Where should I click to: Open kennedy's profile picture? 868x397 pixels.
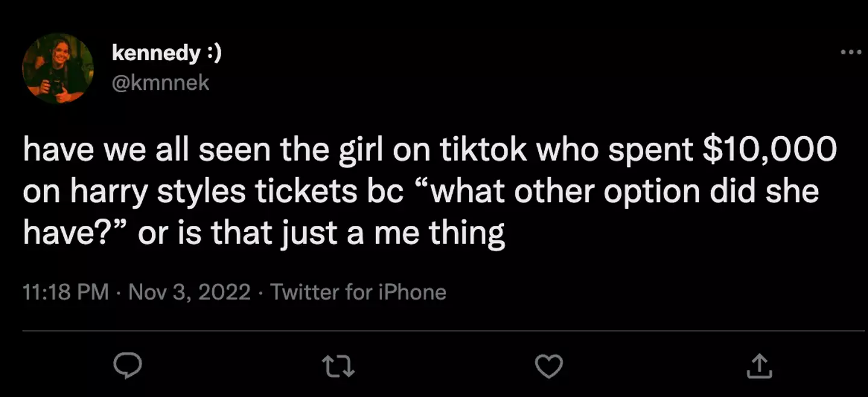58,68
